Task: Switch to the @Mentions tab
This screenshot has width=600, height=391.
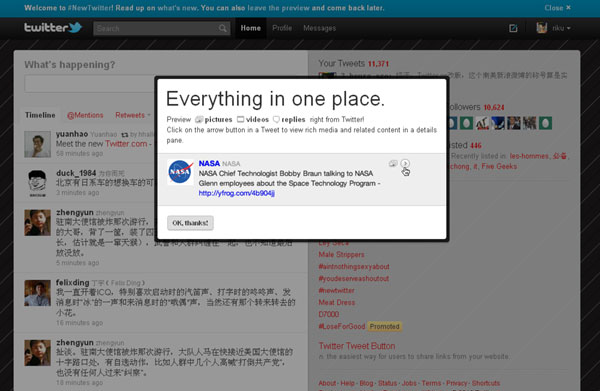Action: click(x=85, y=115)
